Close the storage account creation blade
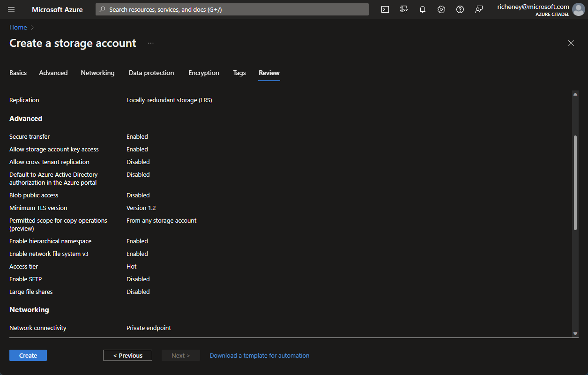Screen dimensions: 588x375 click(x=571, y=43)
